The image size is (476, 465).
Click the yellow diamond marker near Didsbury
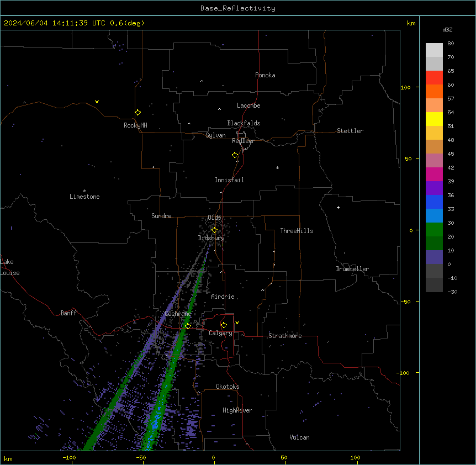click(214, 230)
